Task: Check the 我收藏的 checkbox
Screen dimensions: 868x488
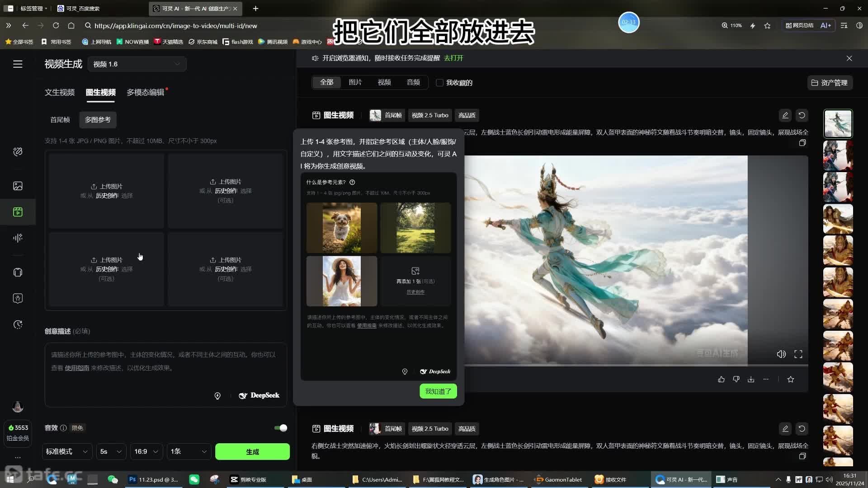Action: pos(439,83)
